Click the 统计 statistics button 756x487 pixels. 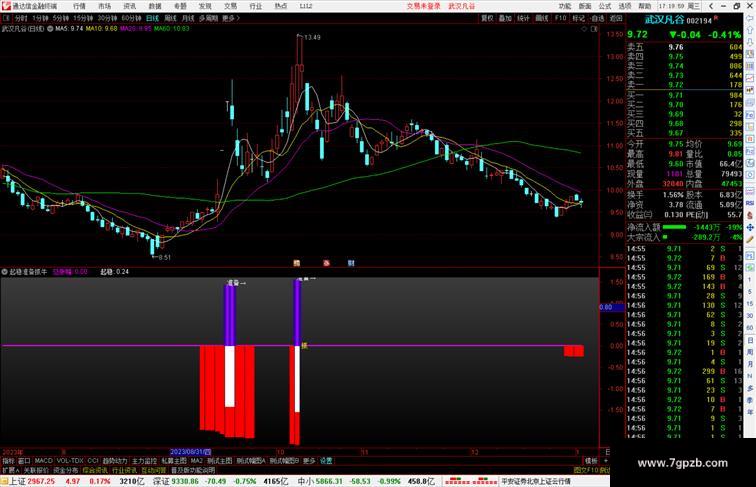click(523, 18)
